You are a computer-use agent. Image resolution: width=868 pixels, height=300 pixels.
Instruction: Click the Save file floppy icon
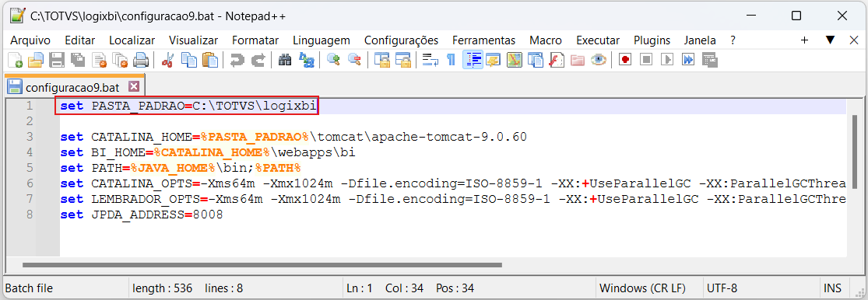57,60
